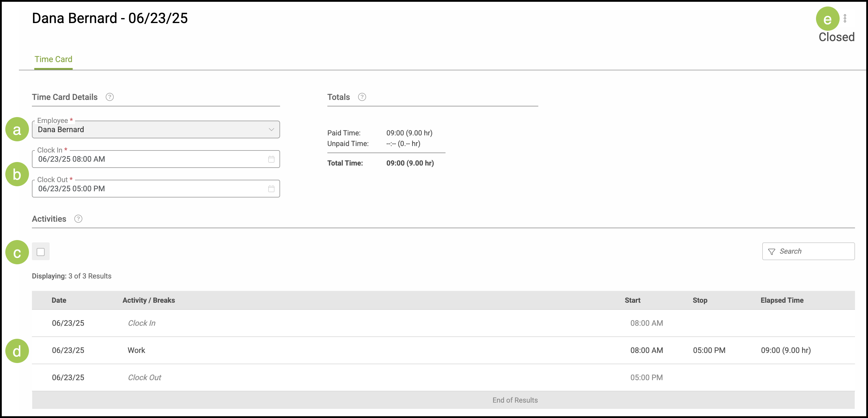This screenshot has width=868, height=418.
Task: Click the filter funnel icon in Search
Action: (x=771, y=252)
